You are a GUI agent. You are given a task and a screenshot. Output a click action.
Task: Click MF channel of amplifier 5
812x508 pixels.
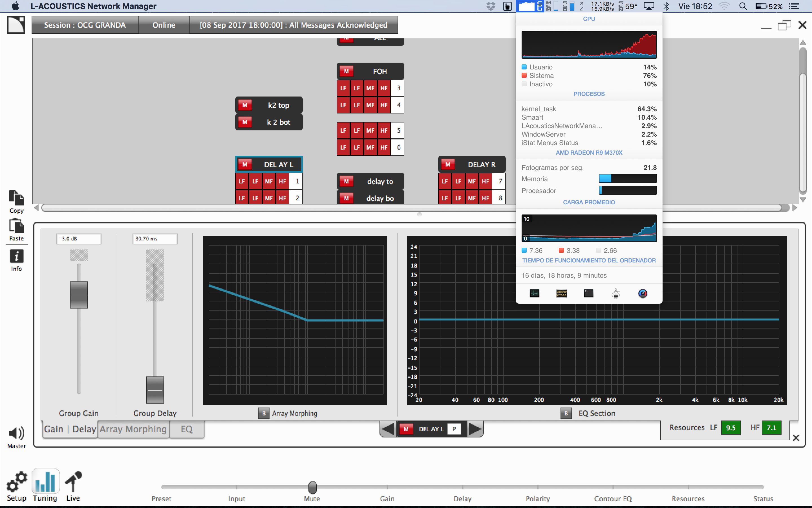click(x=370, y=130)
